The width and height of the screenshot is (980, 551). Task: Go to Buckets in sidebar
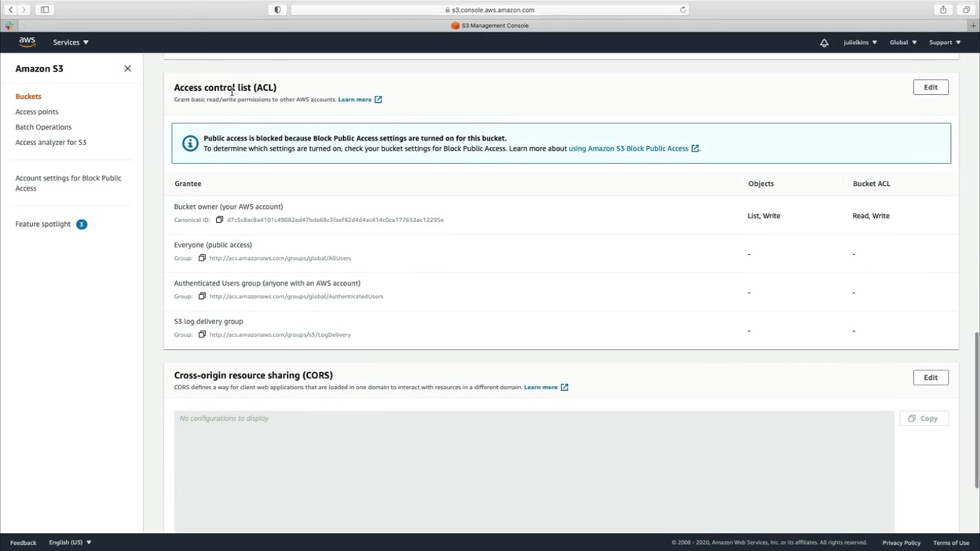click(x=28, y=97)
